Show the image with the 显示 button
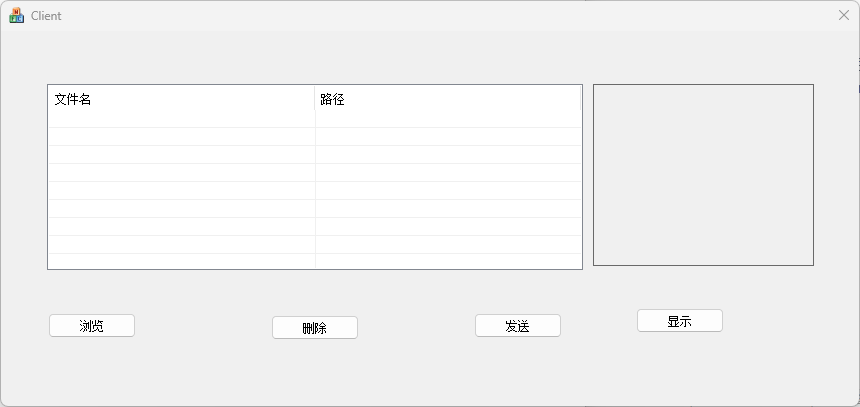This screenshot has width=860, height=407. click(680, 321)
